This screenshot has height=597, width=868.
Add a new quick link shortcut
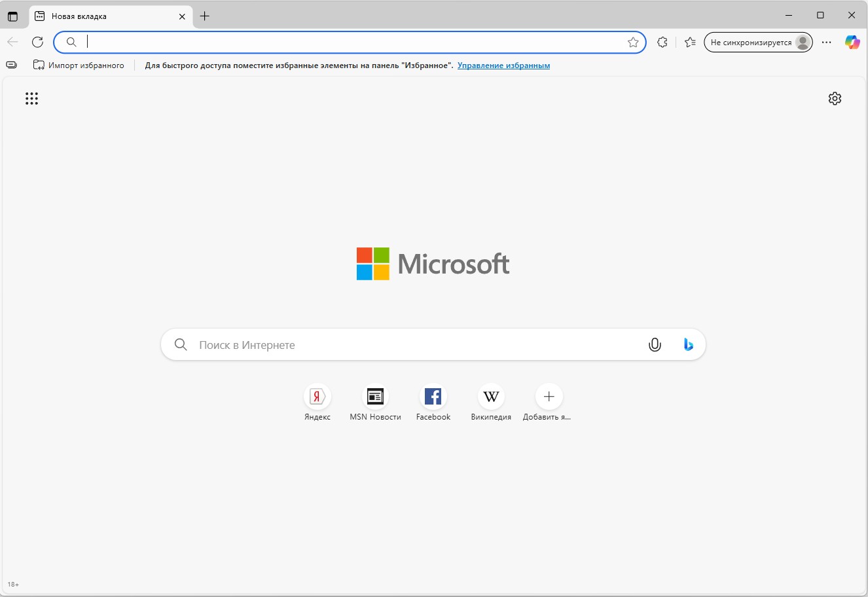tap(549, 397)
